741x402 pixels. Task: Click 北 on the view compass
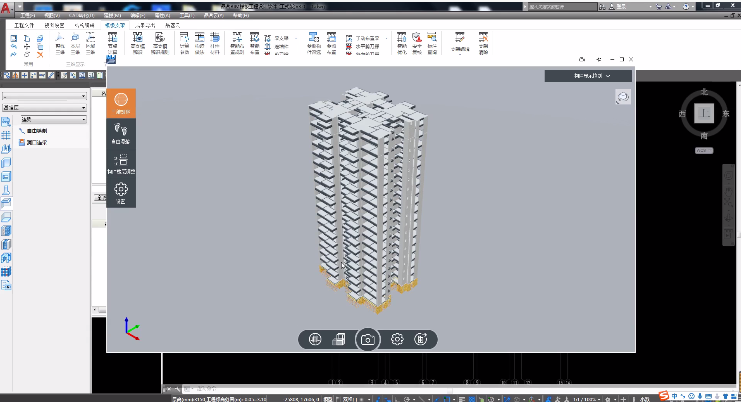[x=704, y=92]
